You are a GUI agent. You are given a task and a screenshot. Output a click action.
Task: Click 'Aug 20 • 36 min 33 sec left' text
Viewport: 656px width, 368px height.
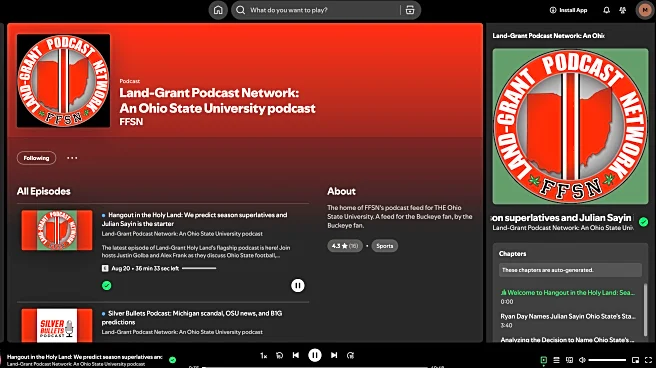145,268
